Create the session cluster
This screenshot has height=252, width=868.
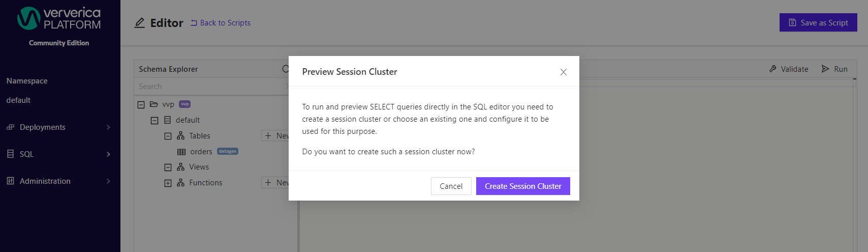pyautogui.click(x=523, y=186)
